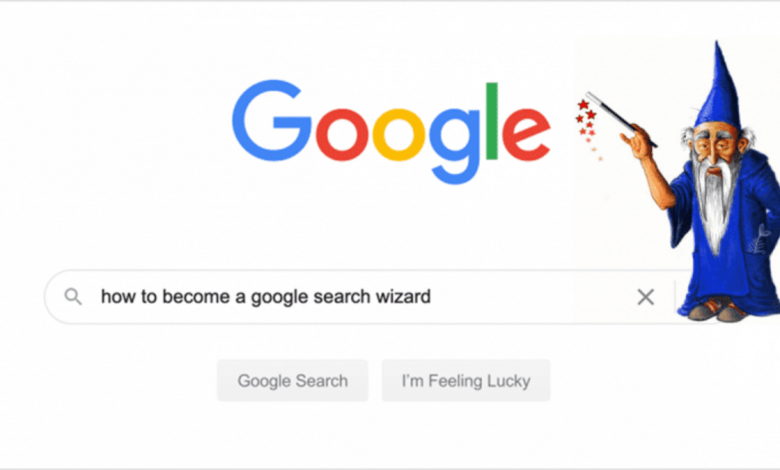Screen dimensions: 780x470
Task: Click the red letter e in logo
Action: tap(526, 134)
